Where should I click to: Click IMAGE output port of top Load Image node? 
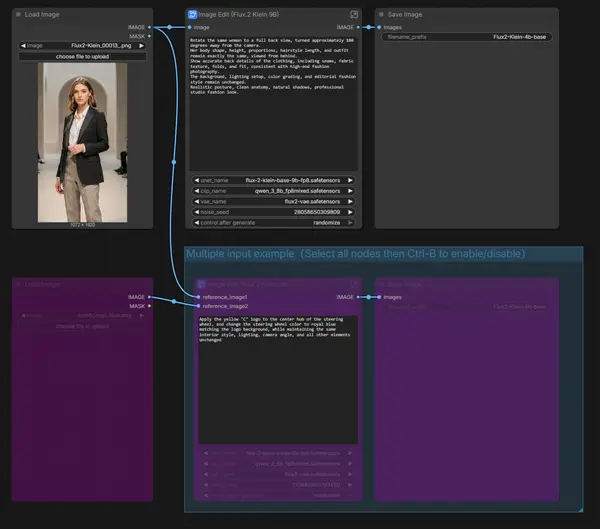point(149,27)
